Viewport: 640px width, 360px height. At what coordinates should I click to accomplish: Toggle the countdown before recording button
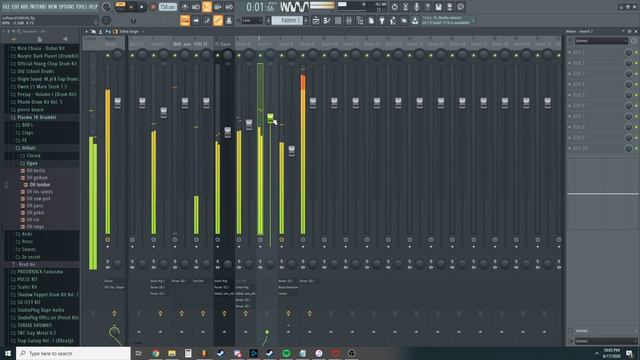tap(207, 7)
